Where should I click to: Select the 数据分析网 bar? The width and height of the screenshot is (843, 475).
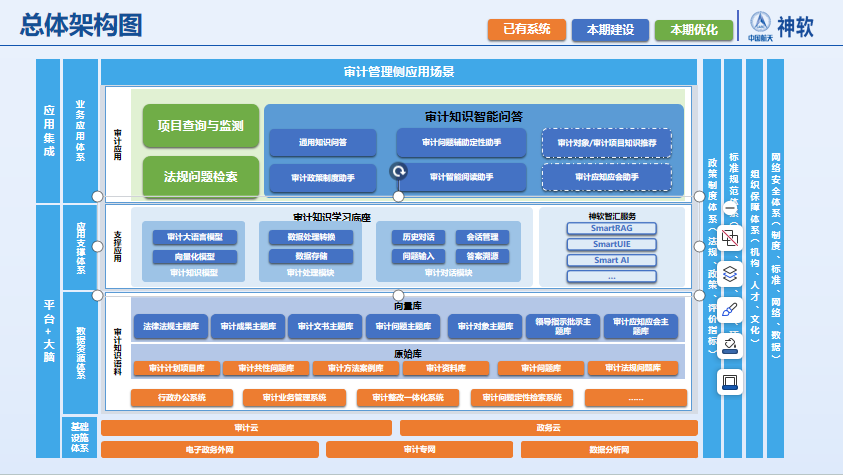[x=609, y=450]
